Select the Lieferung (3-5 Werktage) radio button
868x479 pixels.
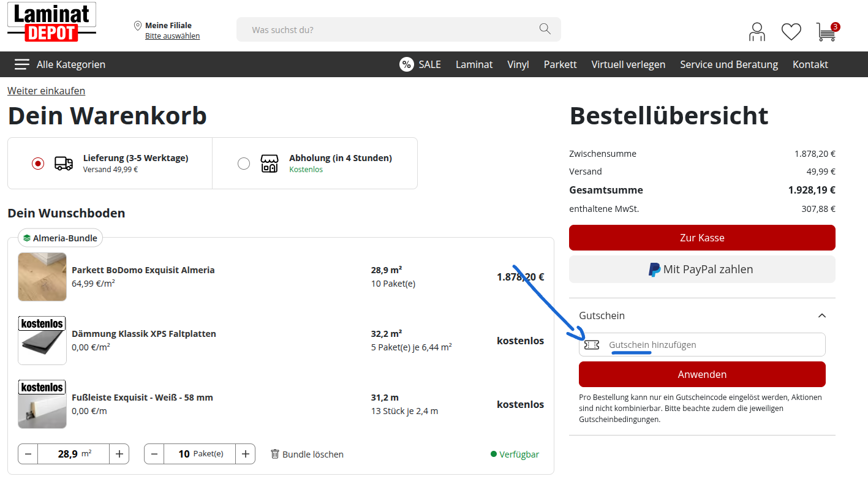[x=38, y=164]
